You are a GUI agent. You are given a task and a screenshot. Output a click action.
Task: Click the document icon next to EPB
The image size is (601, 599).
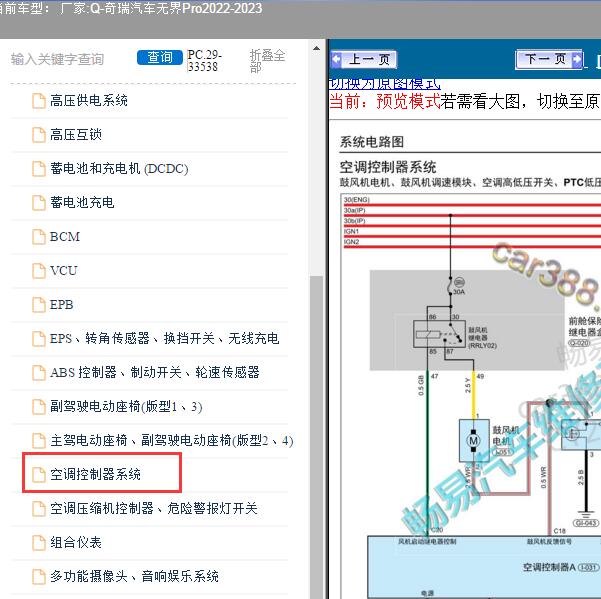38,305
